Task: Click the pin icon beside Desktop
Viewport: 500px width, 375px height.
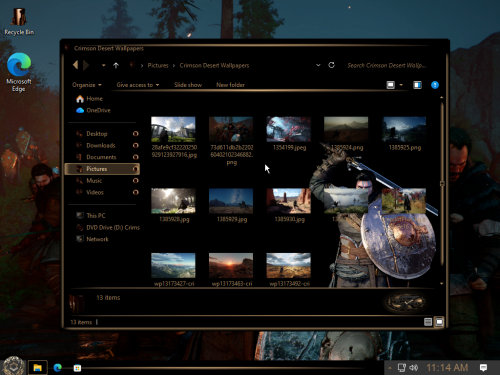Action: tap(136, 134)
